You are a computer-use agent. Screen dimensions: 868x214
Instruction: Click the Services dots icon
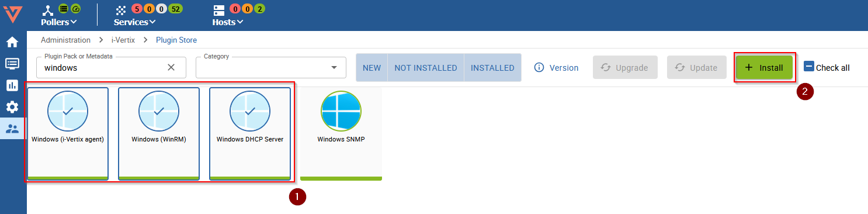point(121,11)
